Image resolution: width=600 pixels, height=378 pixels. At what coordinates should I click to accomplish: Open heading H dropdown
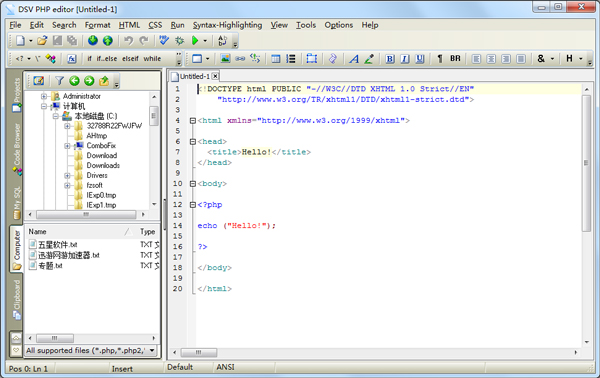pos(580,59)
